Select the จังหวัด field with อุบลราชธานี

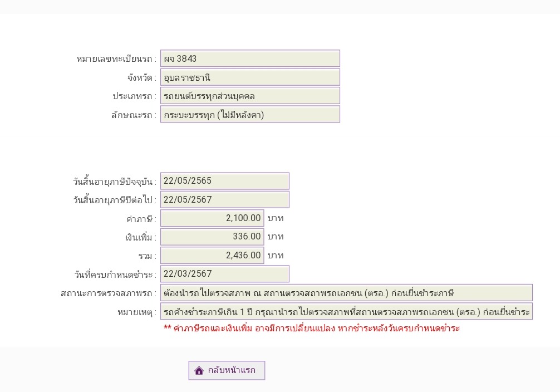pyautogui.click(x=250, y=77)
